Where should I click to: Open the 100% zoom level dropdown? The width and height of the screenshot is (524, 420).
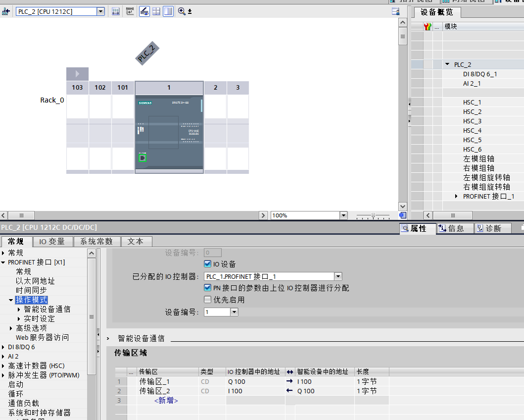pyautogui.click(x=343, y=215)
